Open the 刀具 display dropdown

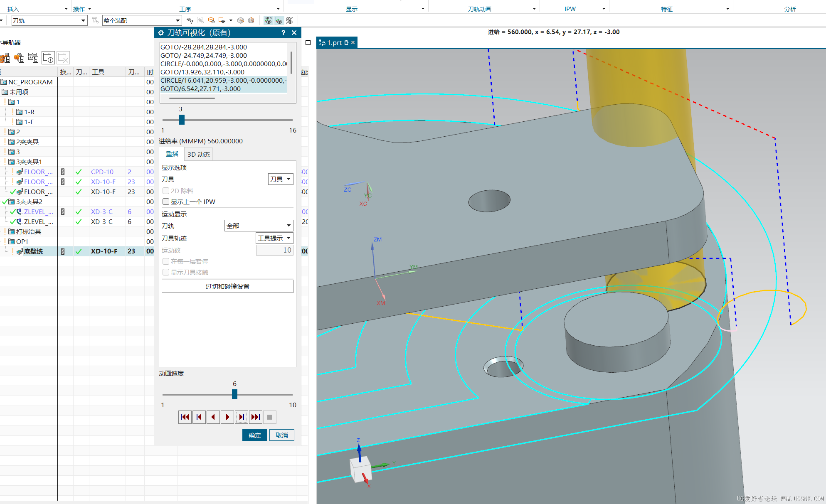pyautogui.click(x=281, y=179)
